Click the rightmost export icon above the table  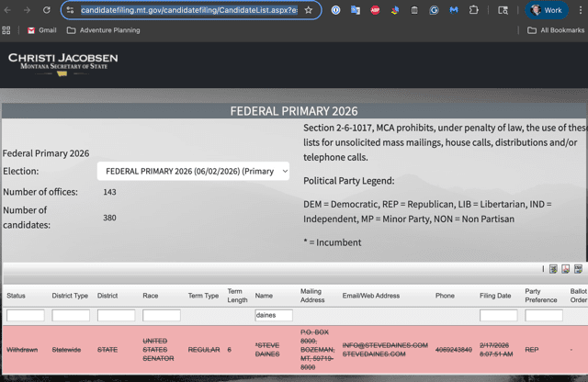[x=578, y=269]
